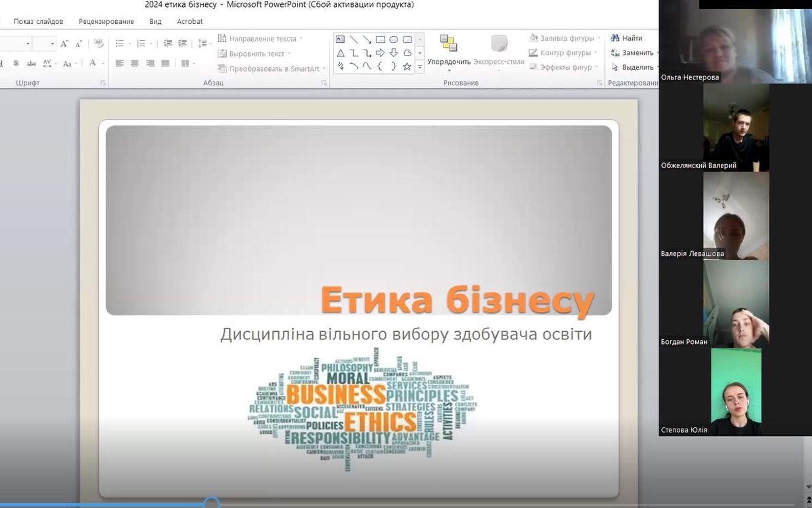Image resolution: width=812 pixels, height=508 pixels.
Task: Expand the shapes gallery More arrow
Action: tap(420, 67)
